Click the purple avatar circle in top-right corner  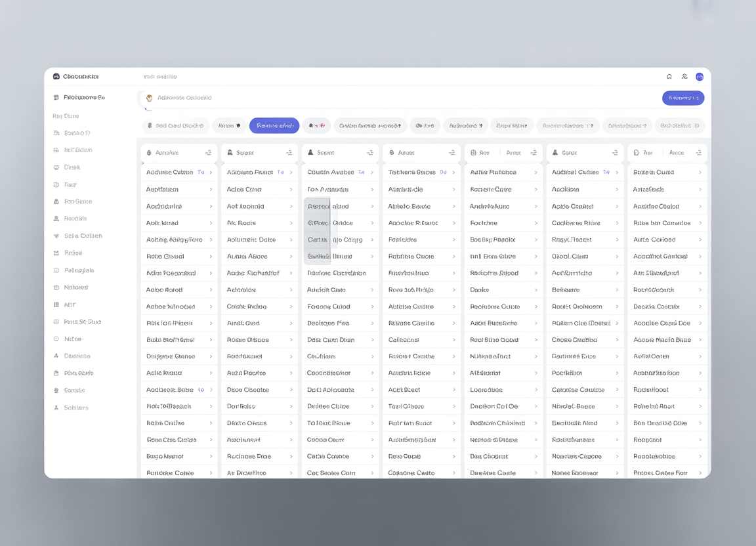pyautogui.click(x=700, y=77)
